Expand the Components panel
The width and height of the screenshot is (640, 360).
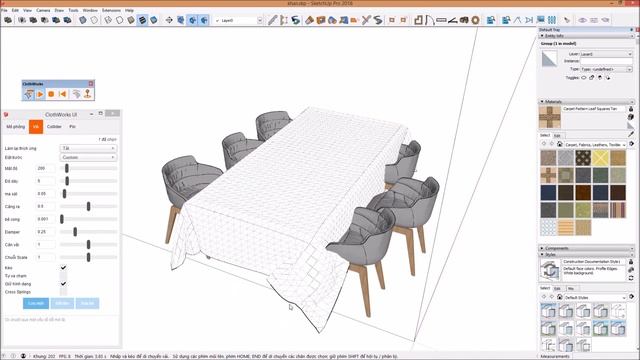586,248
